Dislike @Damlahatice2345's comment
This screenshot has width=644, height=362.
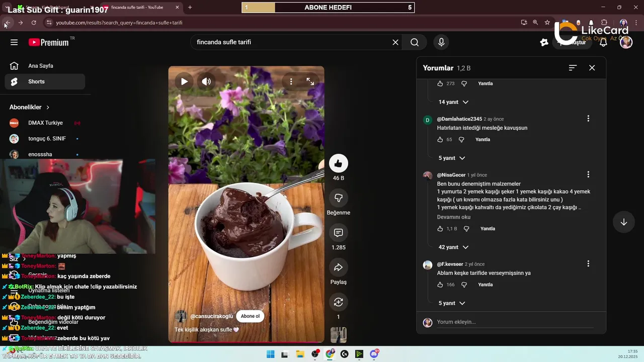click(x=461, y=140)
